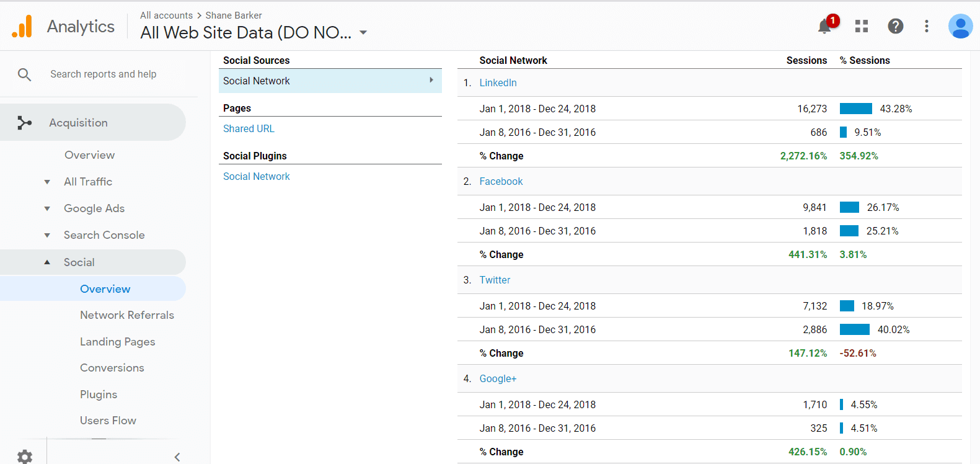This screenshot has height=464, width=980.
Task: Open the help question mark icon
Action: (895, 26)
